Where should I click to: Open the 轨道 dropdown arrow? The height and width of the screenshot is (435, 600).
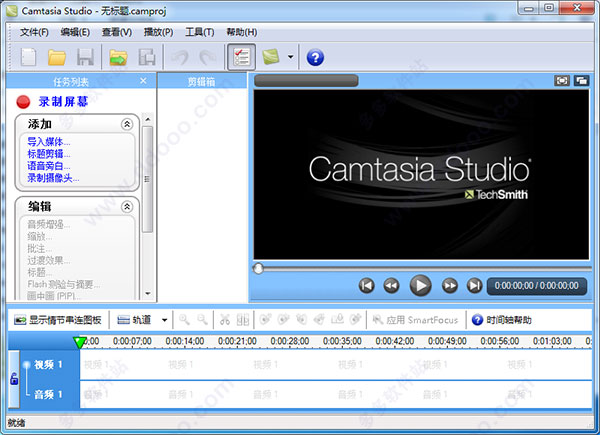coord(165,320)
